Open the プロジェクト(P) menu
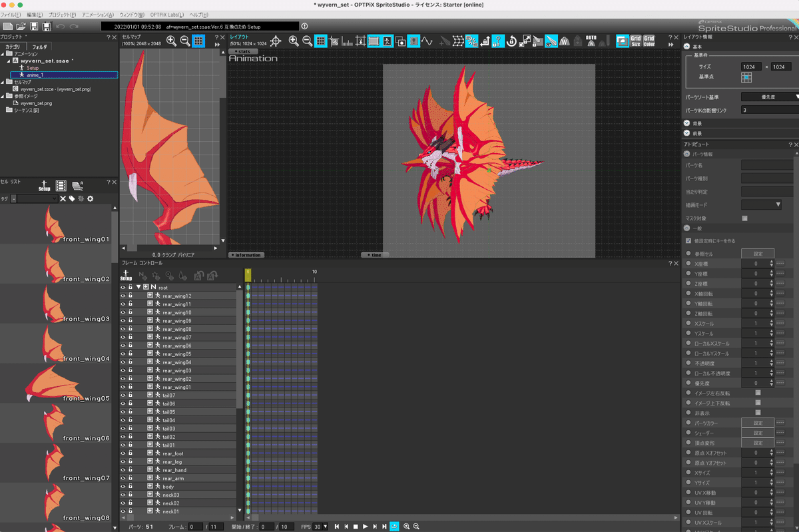 pos(63,14)
